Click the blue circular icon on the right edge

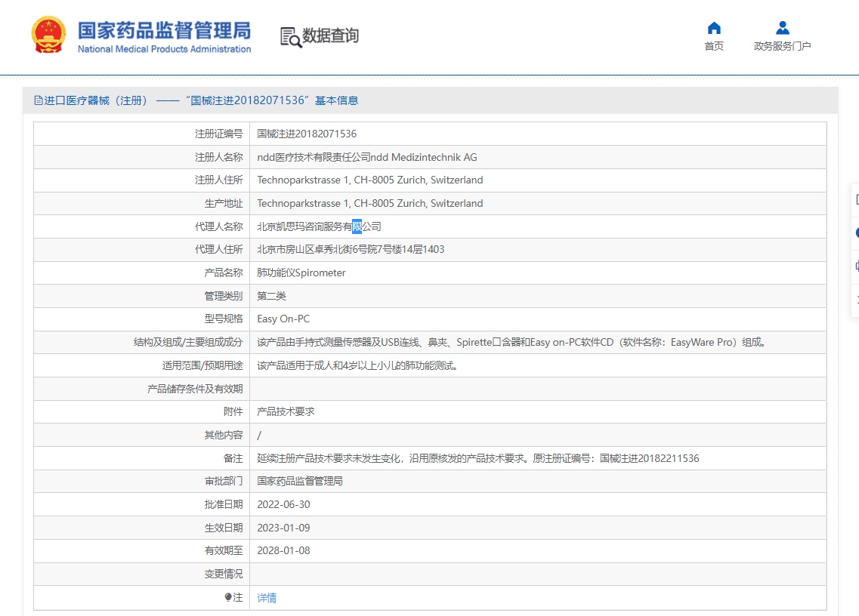pos(855,233)
